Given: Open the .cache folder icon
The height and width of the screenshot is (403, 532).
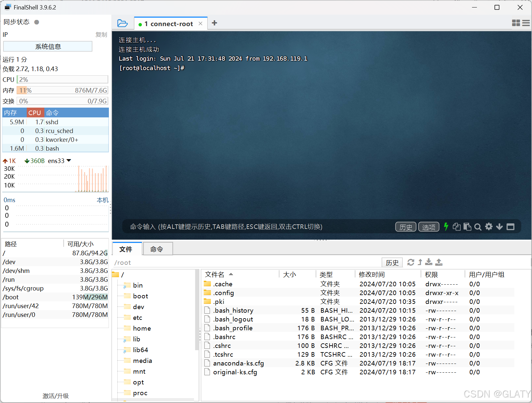Looking at the screenshot, I should coord(208,284).
